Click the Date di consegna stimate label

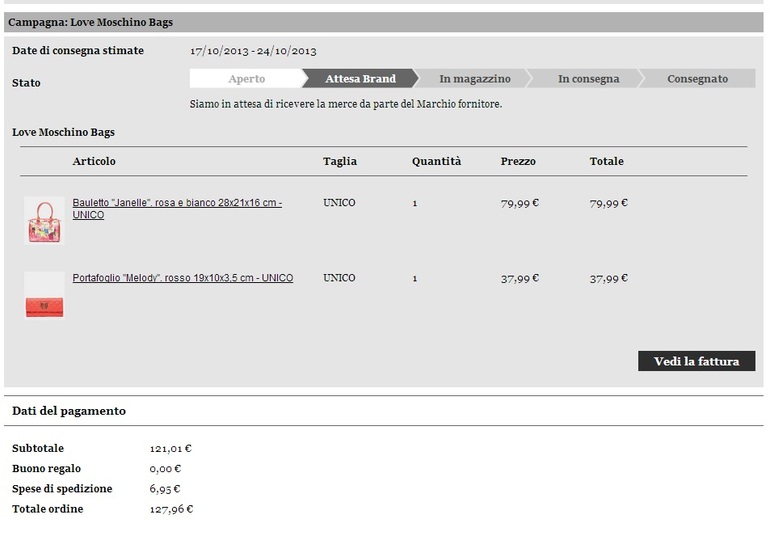point(78,51)
